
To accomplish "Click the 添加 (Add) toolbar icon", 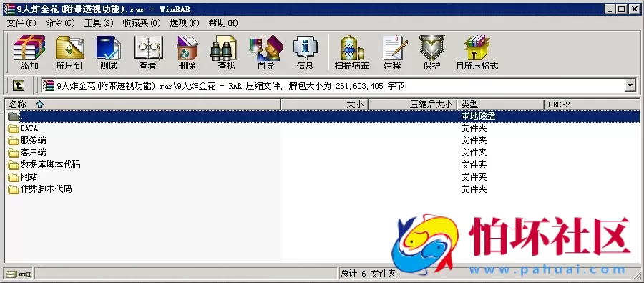I will pyautogui.click(x=29, y=52).
